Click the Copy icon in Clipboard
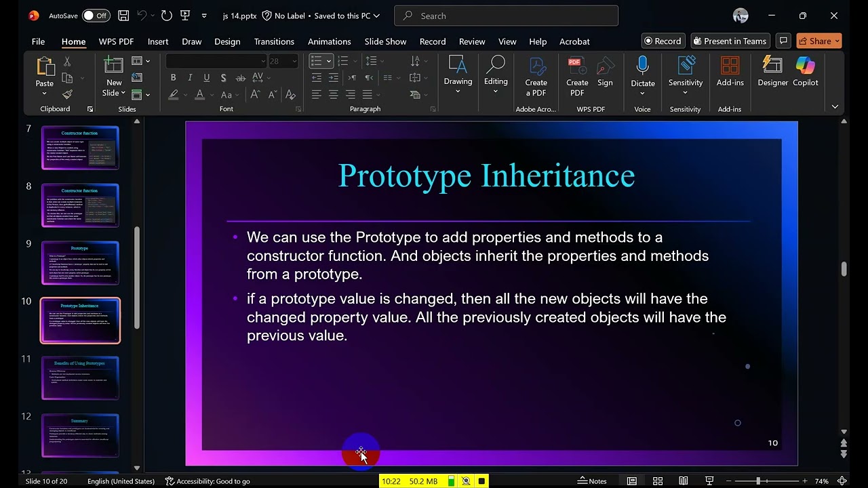 67,78
